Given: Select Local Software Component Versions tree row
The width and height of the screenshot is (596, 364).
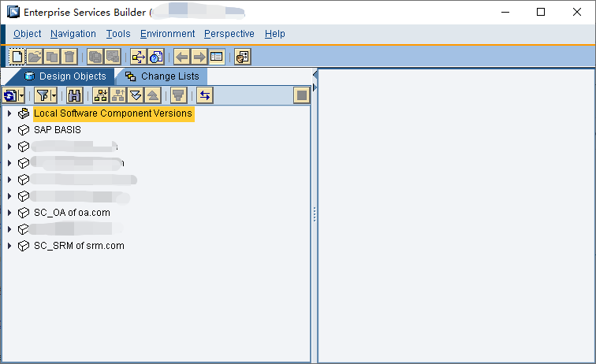Looking at the screenshot, I should 114,113.
